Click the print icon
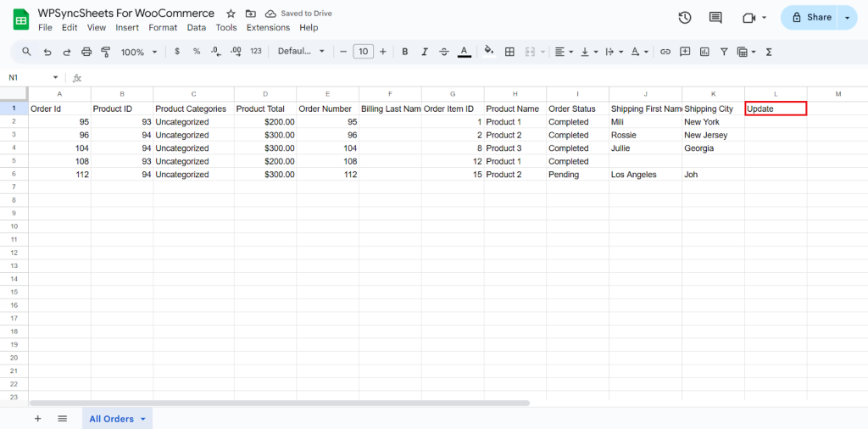Image resolution: width=868 pixels, height=429 pixels. click(x=86, y=52)
